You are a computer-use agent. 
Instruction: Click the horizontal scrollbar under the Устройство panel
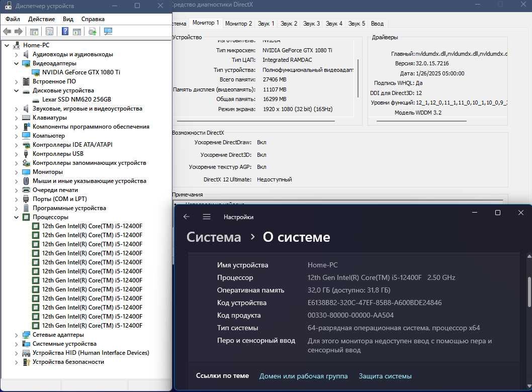(256, 121)
